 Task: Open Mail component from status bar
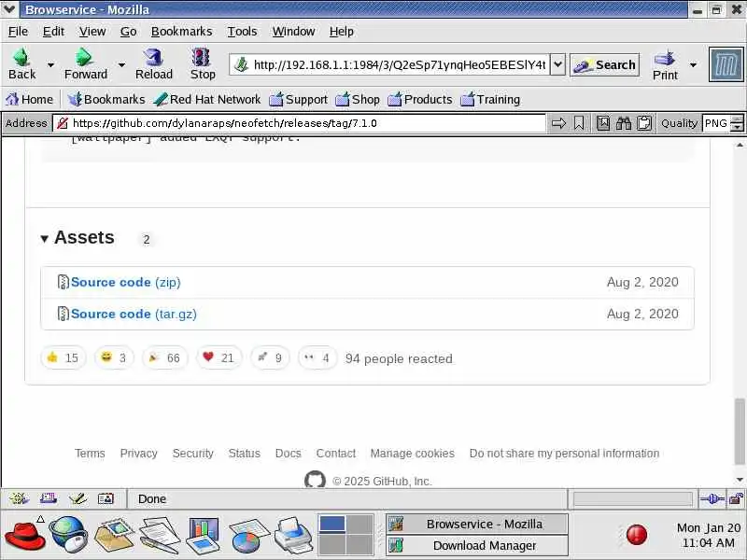pyautogui.click(x=49, y=498)
